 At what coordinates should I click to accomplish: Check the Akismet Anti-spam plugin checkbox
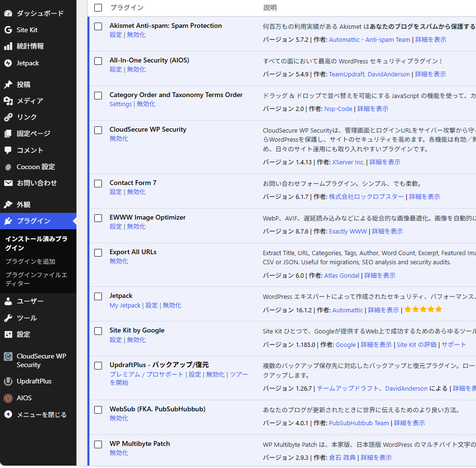tap(98, 26)
